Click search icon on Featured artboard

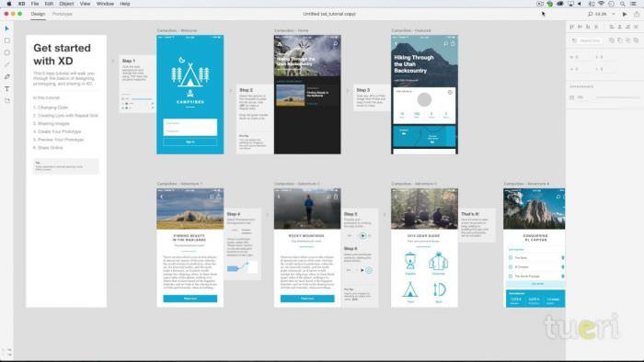[445, 43]
